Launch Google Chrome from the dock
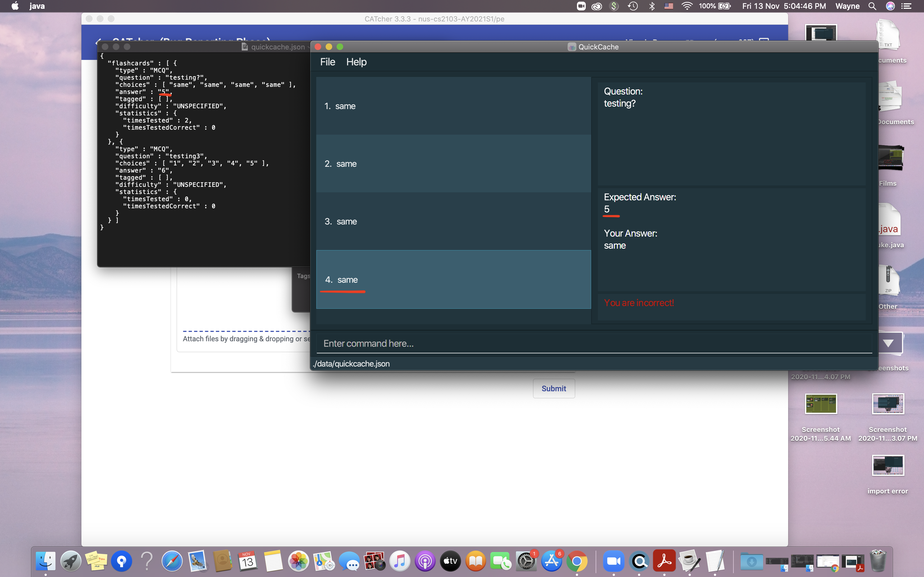The height and width of the screenshot is (577, 924). point(577,561)
